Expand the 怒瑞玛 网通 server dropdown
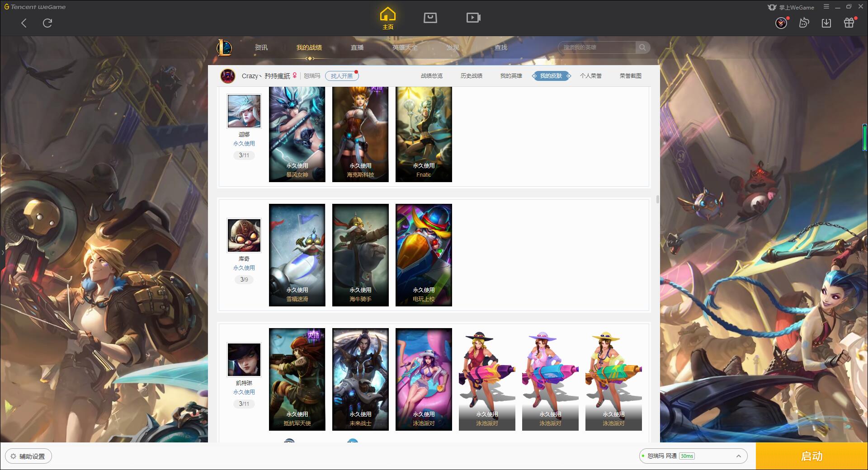This screenshot has width=868, height=470. [x=693, y=456]
